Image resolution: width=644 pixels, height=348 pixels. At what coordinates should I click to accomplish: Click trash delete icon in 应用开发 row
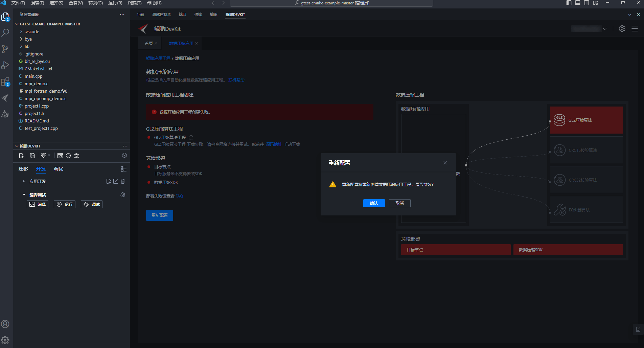pyautogui.click(x=123, y=181)
